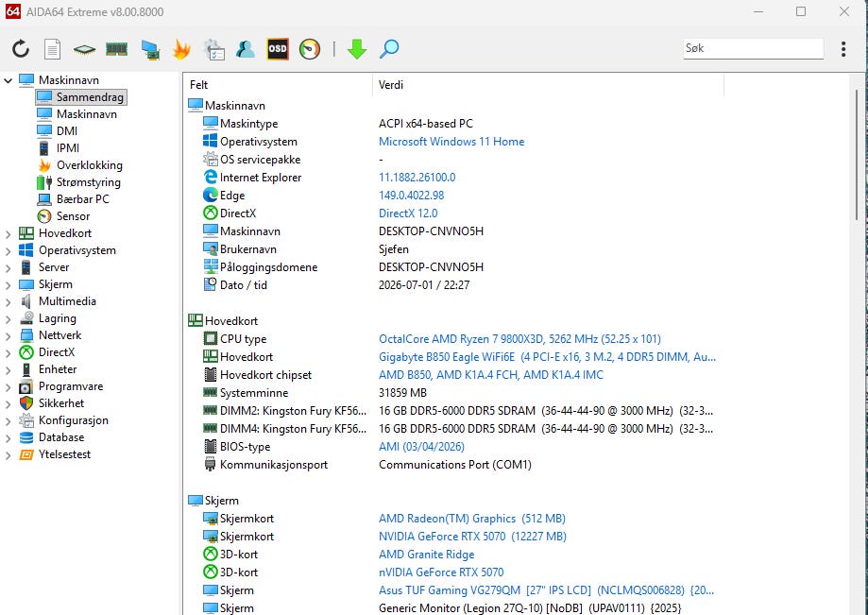
Task: Open the Microsoft Windows 11 Home link
Action: point(451,141)
